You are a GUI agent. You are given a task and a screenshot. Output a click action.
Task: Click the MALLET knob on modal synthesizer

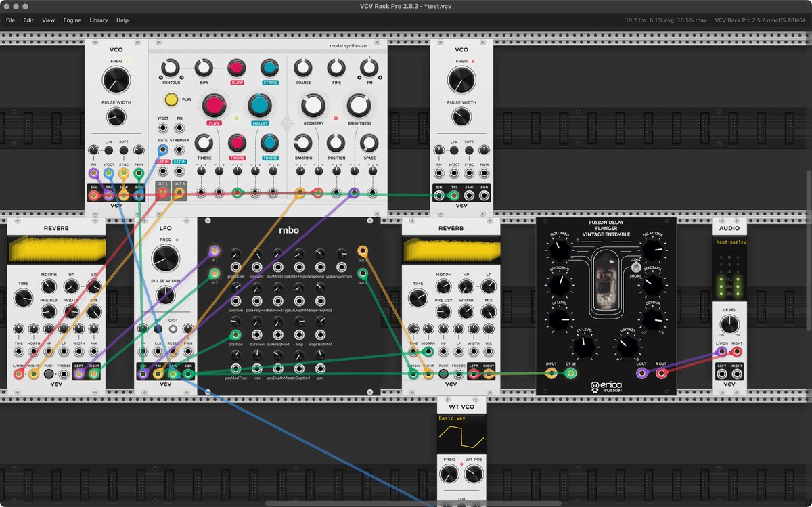tap(260, 105)
